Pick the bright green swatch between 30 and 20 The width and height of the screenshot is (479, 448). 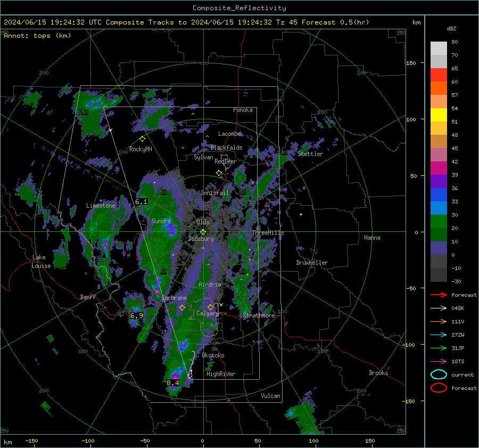[x=439, y=222]
